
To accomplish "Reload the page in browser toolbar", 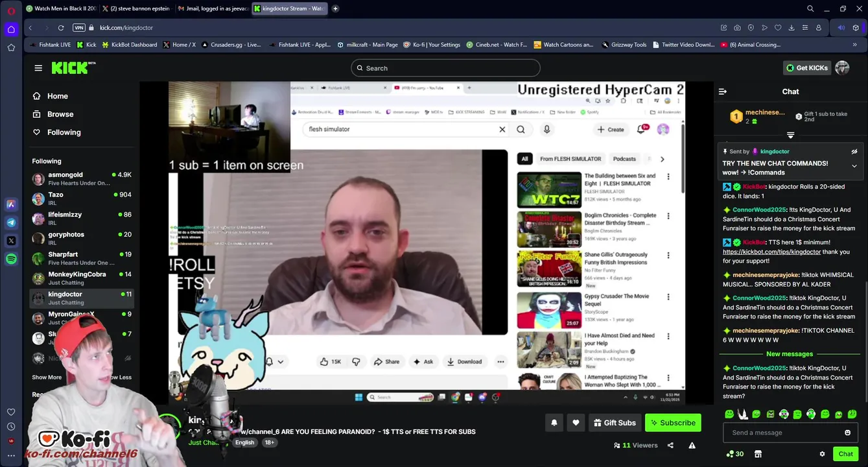I will coord(61,28).
